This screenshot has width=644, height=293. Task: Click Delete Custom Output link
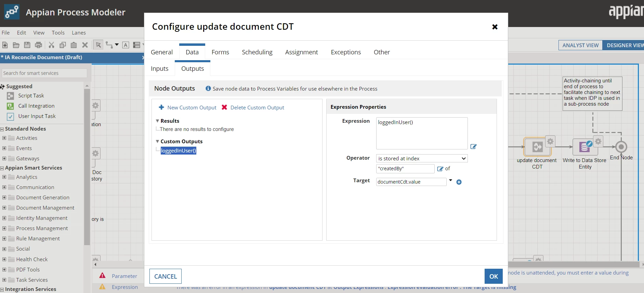(x=253, y=107)
